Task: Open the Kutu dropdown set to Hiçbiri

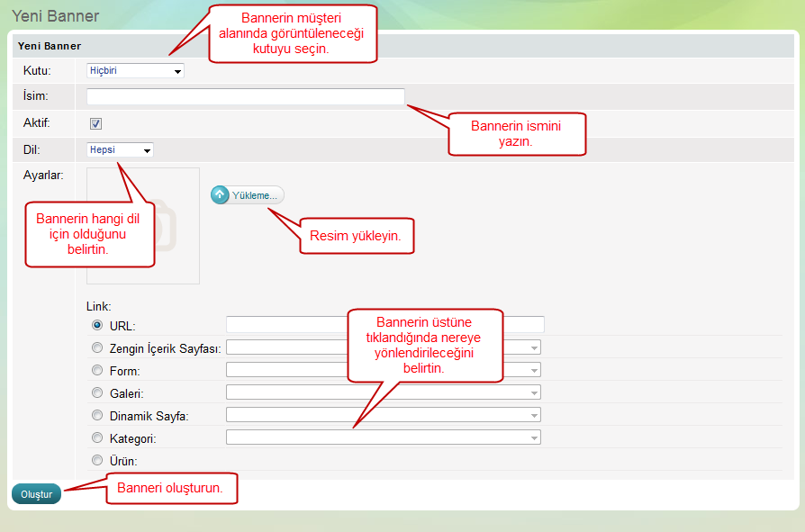Action: pos(135,70)
